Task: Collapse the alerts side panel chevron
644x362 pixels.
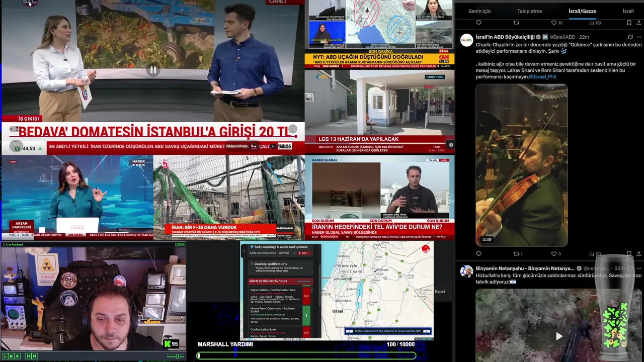Action: point(244,250)
